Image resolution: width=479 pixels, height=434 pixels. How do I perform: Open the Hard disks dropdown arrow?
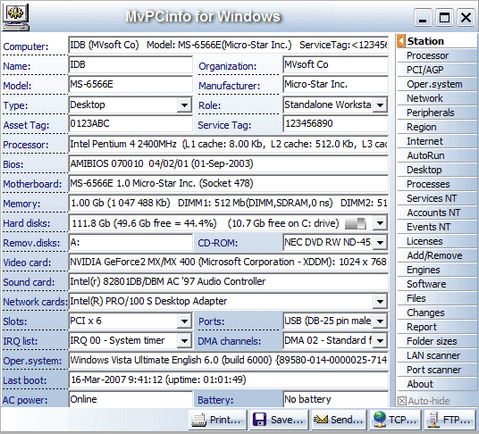(x=380, y=223)
